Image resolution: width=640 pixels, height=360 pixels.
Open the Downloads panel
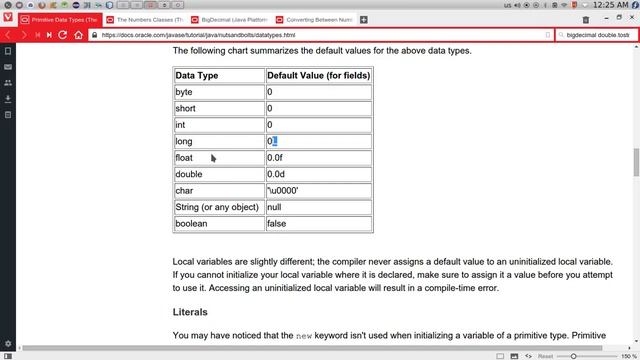8,99
